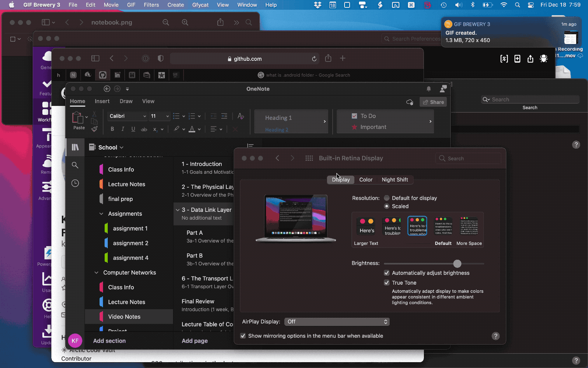Show notebooks list icon in OneNote sidebar
This screenshot has height=368, width=588.
pyautogui.click(x=75, y=147)
